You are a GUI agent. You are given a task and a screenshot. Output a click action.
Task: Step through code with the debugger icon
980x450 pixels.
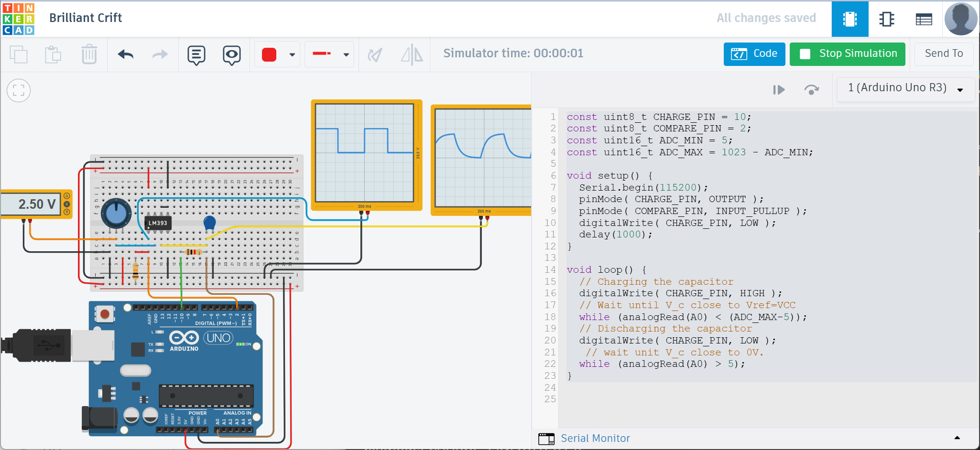[779, 89]
